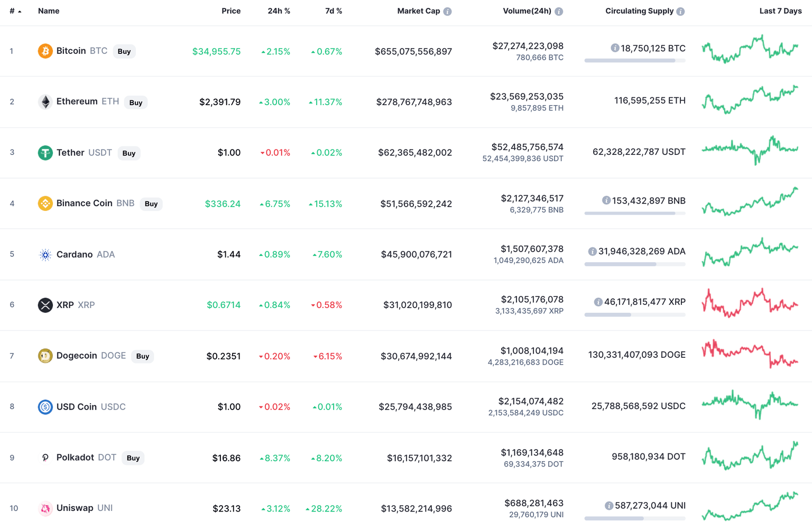The image size is (812, 530).
Task: Open Dogecoin's last 7 days sparkline chart
Action: (750, 355)
